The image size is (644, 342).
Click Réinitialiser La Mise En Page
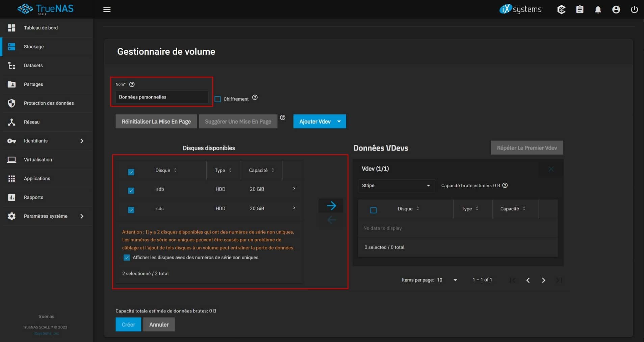[156, 122]
